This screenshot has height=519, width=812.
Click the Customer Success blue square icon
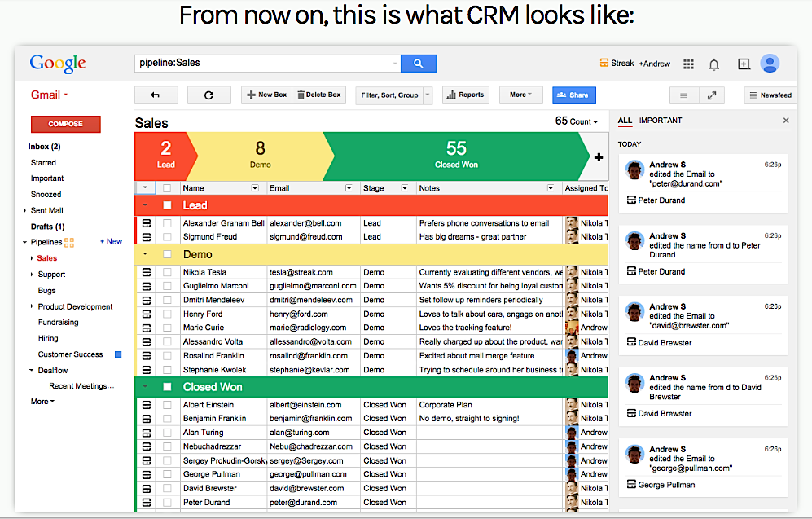[x=118, y=354]
